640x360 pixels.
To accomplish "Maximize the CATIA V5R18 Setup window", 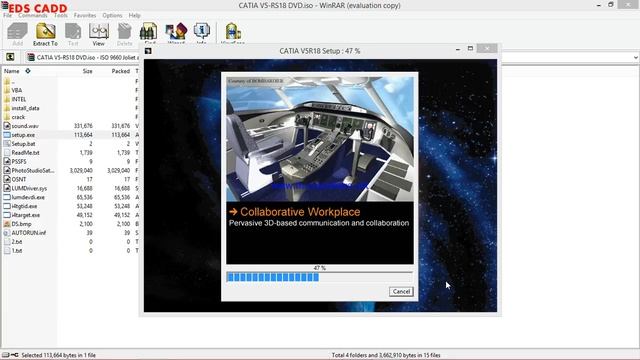I will [470, 49].
